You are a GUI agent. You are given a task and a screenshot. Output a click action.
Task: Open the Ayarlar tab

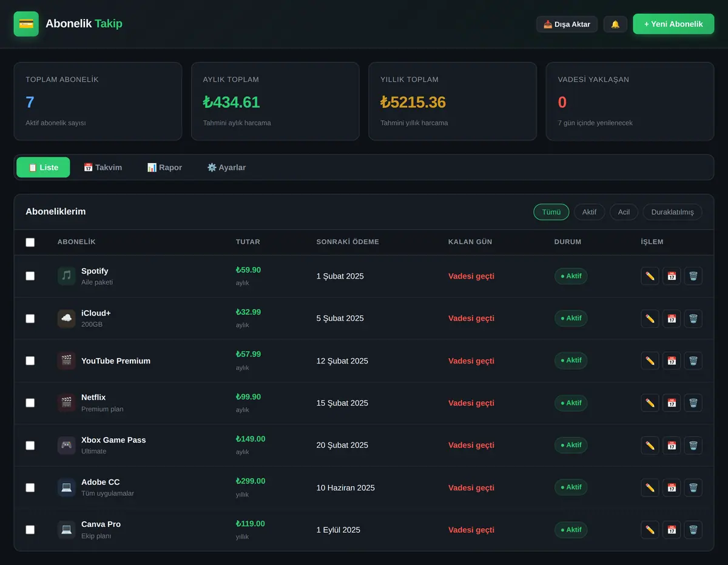(x=226, y=167)
